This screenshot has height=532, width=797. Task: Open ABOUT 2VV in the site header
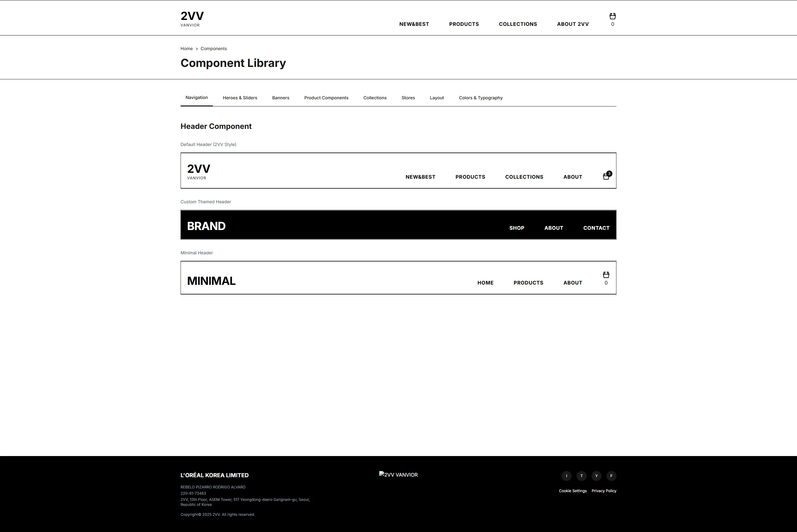click(x=573, y=24)
